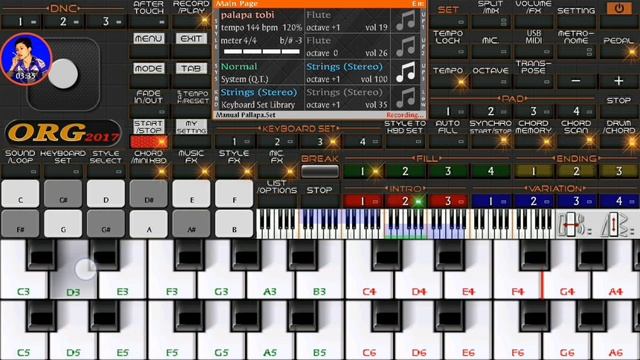
Task: Open List/Options
Action: (277, 201)
